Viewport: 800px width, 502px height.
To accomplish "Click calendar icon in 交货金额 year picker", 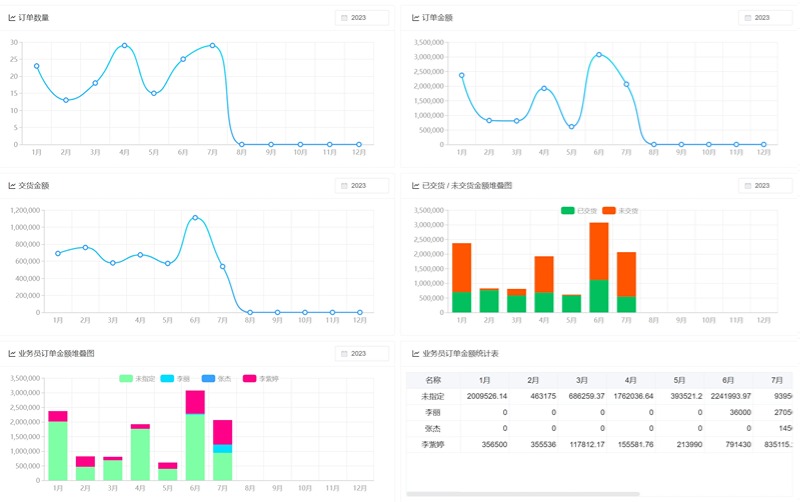I will coord(345,186).
